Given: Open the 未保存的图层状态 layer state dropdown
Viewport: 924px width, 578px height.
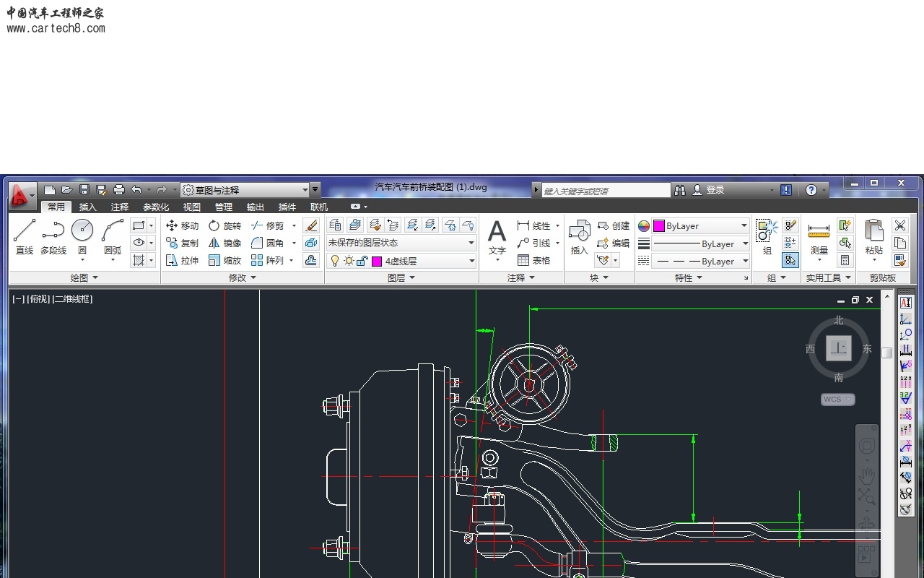Looking at the screenshot, I should point(401,243).
